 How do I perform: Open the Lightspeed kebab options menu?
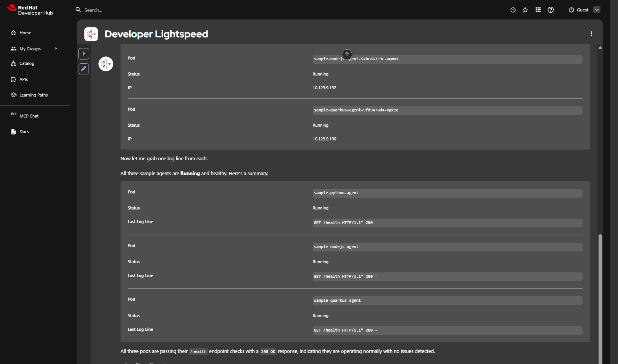click(x=591, y=34)
